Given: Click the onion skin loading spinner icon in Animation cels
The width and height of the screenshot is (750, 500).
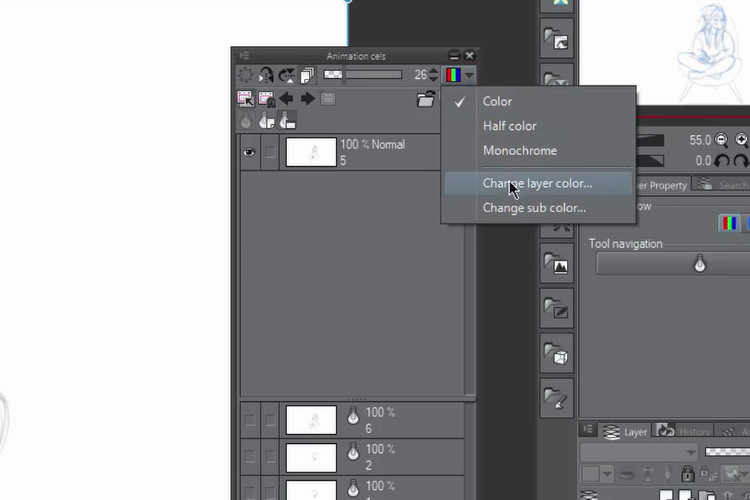Looking at the screenshot, I should point(246,75).
